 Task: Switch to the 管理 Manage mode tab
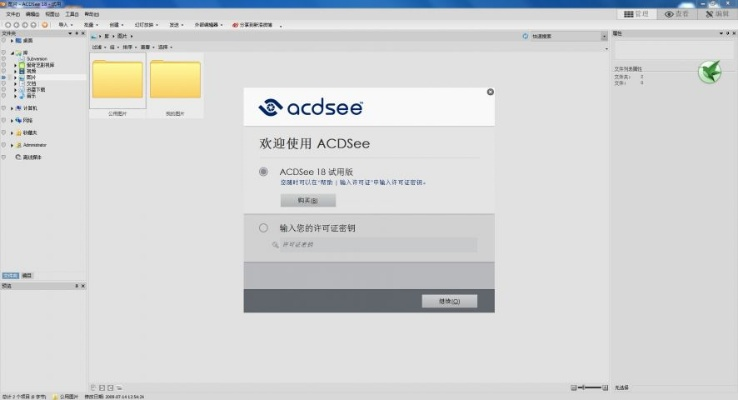tap(636, 14)
